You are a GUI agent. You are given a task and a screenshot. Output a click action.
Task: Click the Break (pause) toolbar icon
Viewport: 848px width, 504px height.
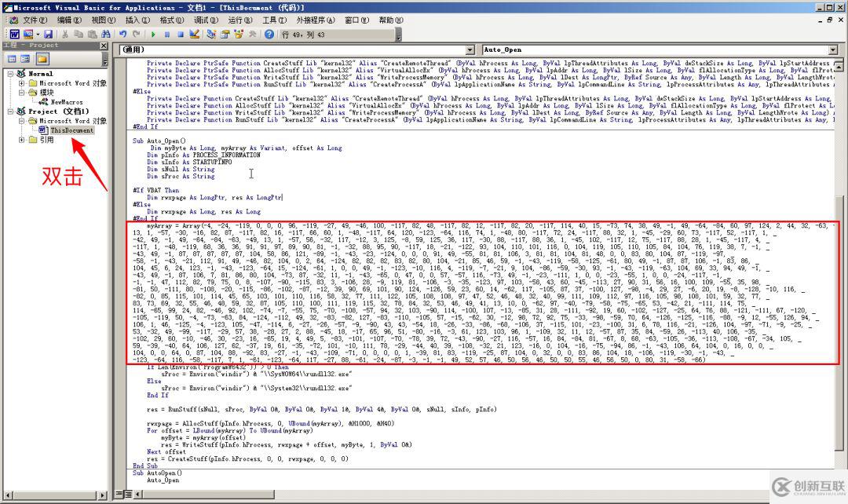click(167, 34)
